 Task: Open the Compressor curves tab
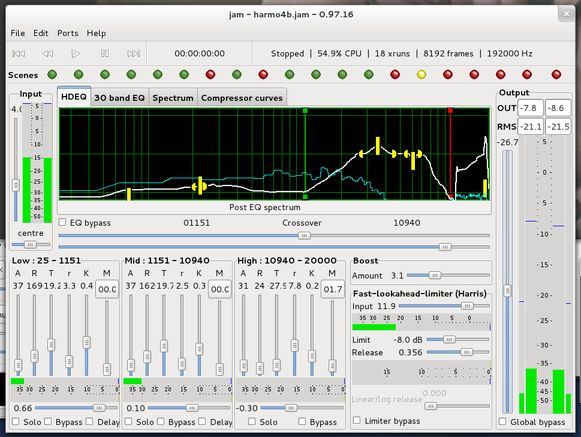click(x=242, y=98)
